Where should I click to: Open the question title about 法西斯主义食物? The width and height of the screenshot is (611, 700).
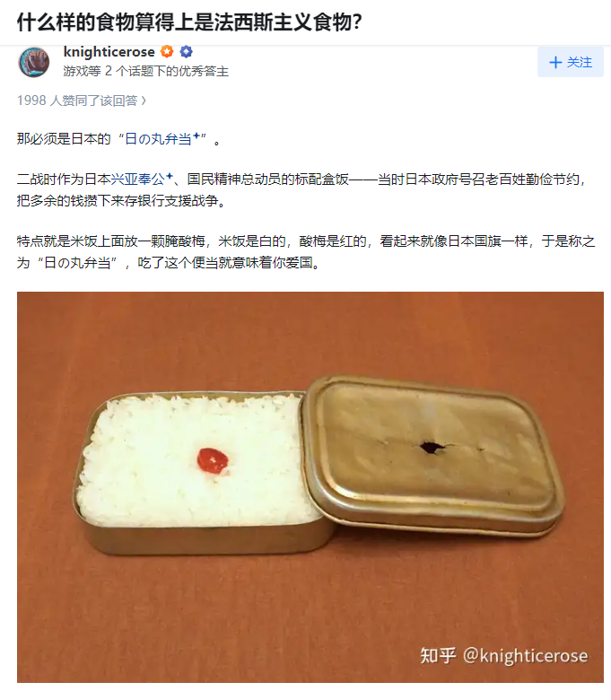[x=189, y=22]
